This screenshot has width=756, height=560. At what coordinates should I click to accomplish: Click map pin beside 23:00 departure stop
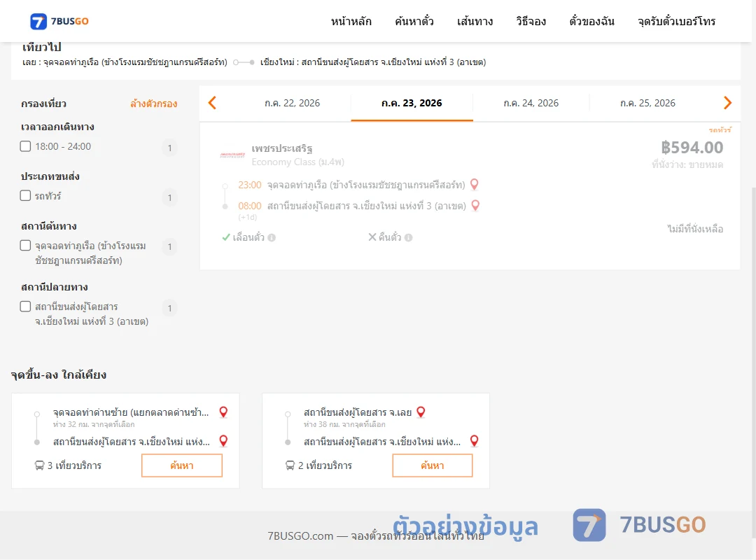coord(475,184)
